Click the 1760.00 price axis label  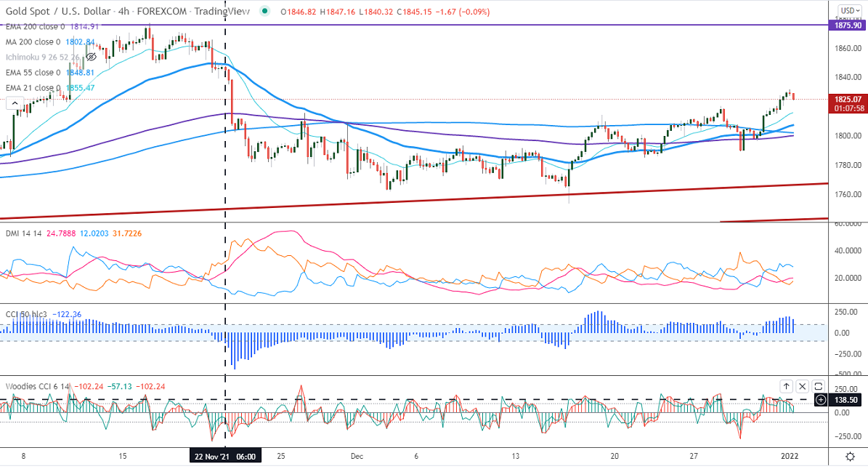coord(848,195)
